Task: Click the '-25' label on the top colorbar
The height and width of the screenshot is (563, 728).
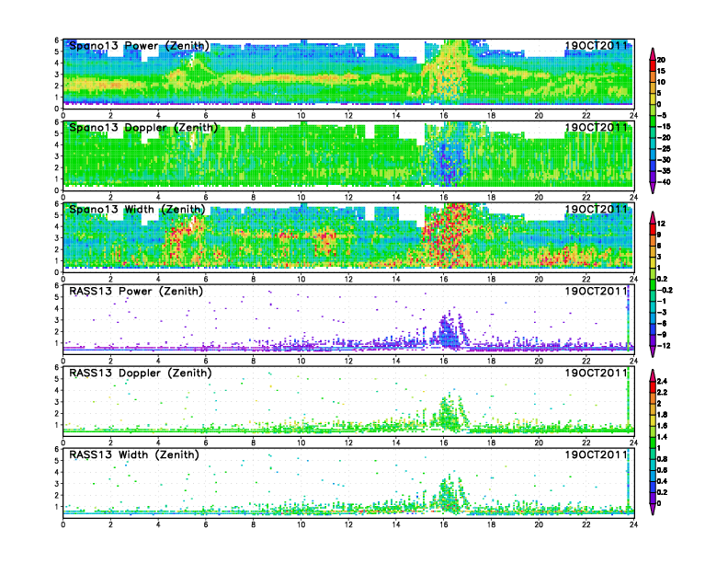Action: point(664,149)
